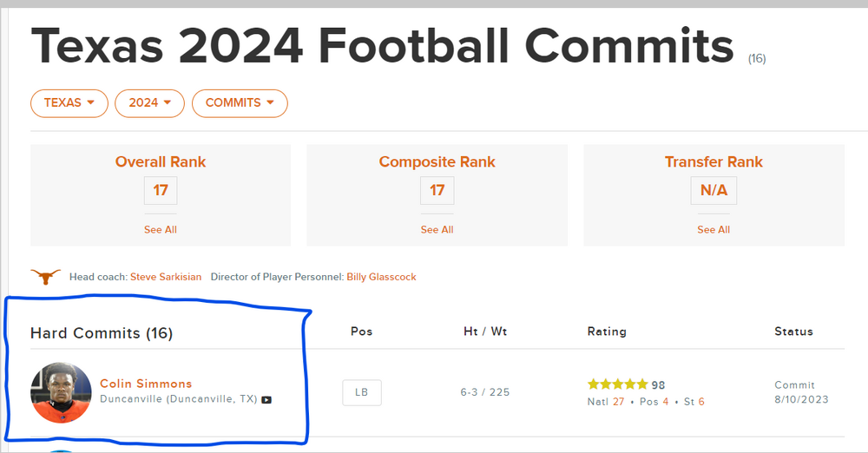Click See All under Overall Rank
Screen dimensions: 868x453
(x=161, y=230)
